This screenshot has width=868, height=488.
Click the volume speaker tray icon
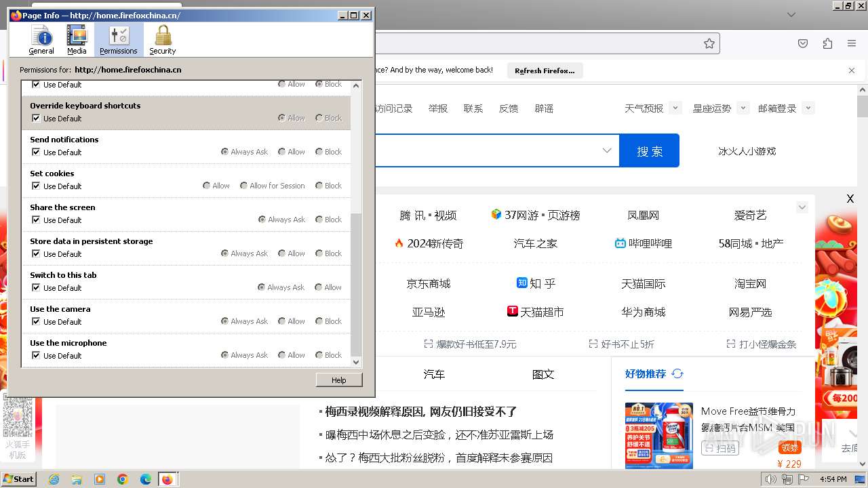(771, 479)
